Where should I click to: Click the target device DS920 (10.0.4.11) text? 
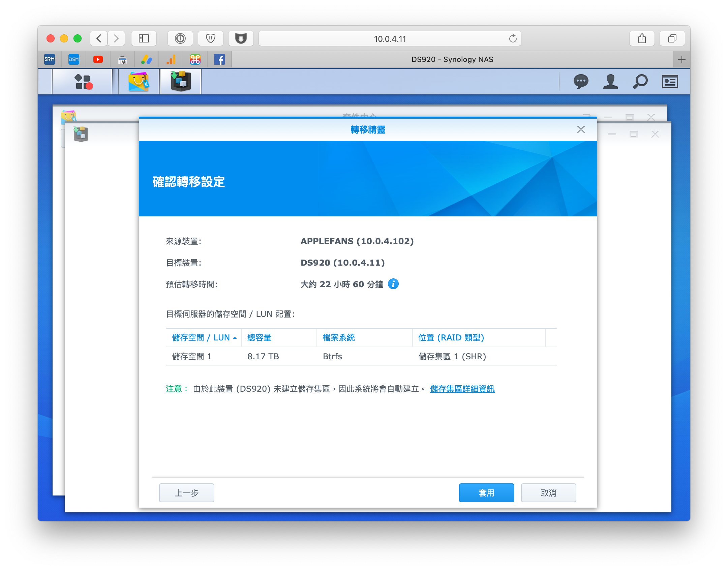[x=342, y=263]
